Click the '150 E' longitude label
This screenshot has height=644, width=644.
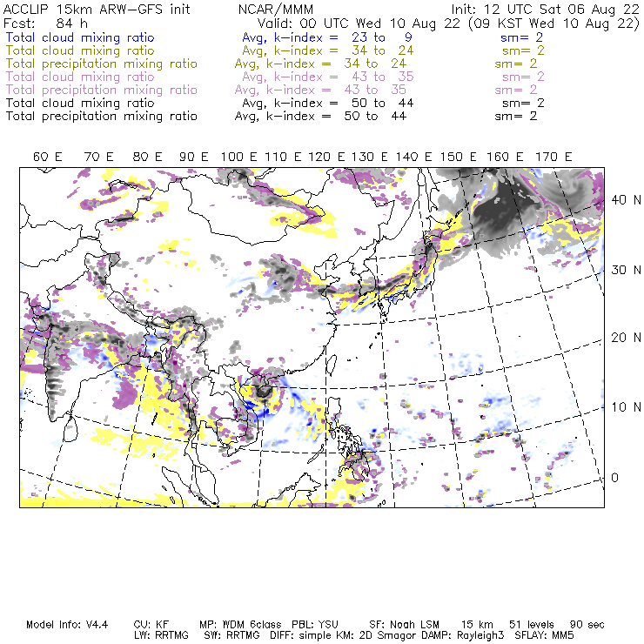459,157
